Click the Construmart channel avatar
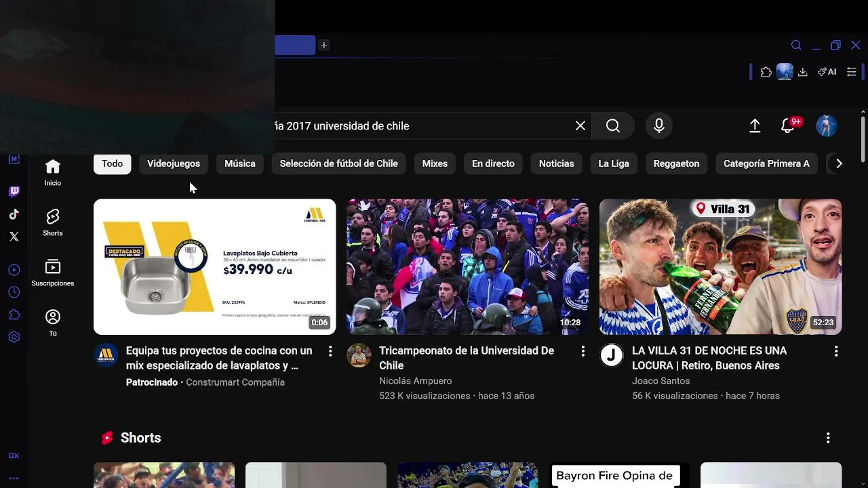 [106, 355]
